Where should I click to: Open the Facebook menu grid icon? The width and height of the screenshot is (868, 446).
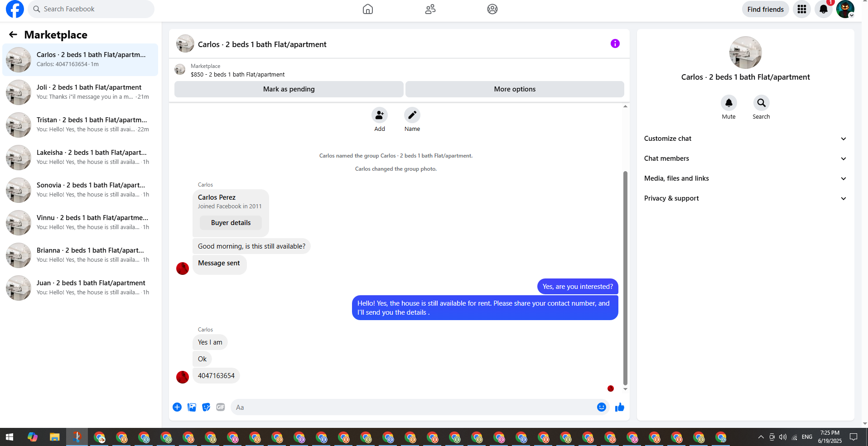(802, 9)
